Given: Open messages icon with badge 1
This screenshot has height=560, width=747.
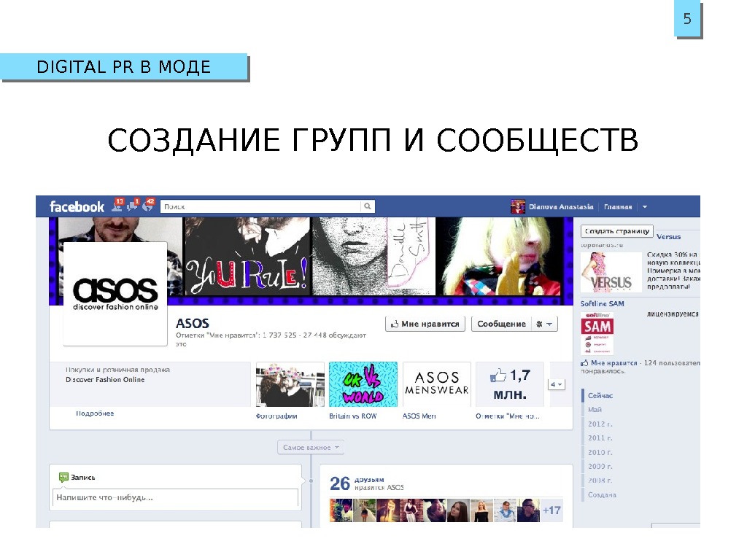Looking at the screenshot, I should point(133,205).
